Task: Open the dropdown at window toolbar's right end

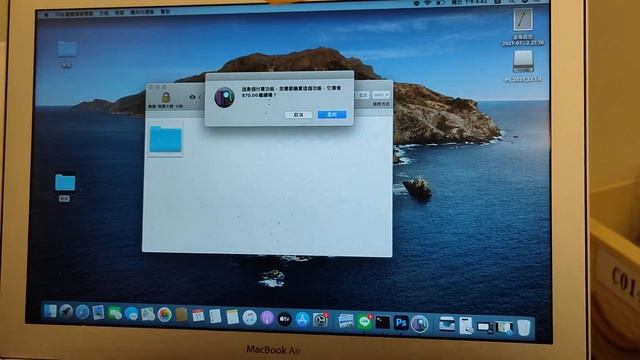Action: click(x=381, y=95)
